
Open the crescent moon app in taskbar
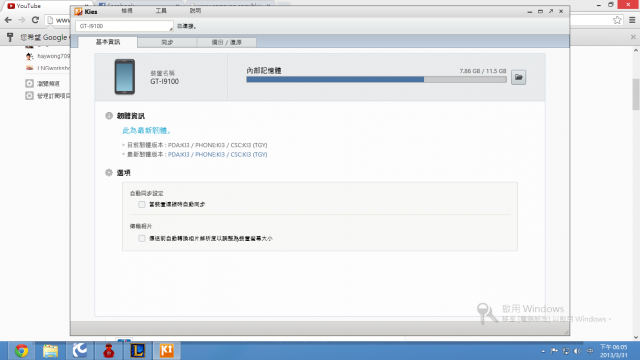80,351
